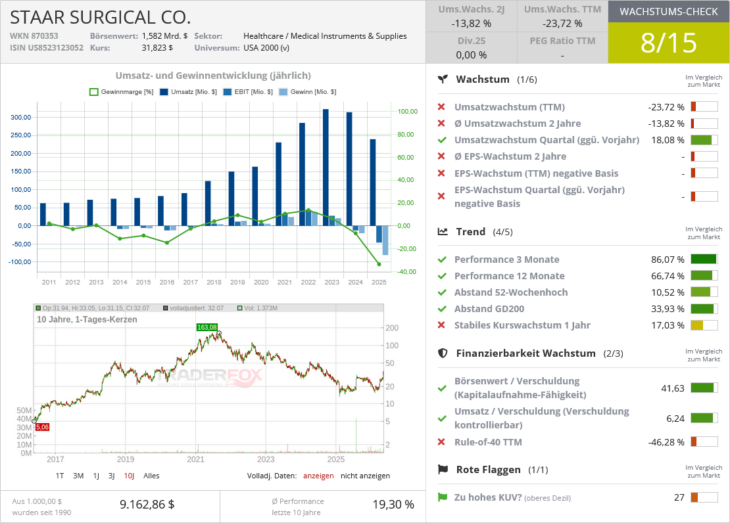Click the Zu hohes KUV? label
This screenshot has height=523, width=730.
point(488,497)
